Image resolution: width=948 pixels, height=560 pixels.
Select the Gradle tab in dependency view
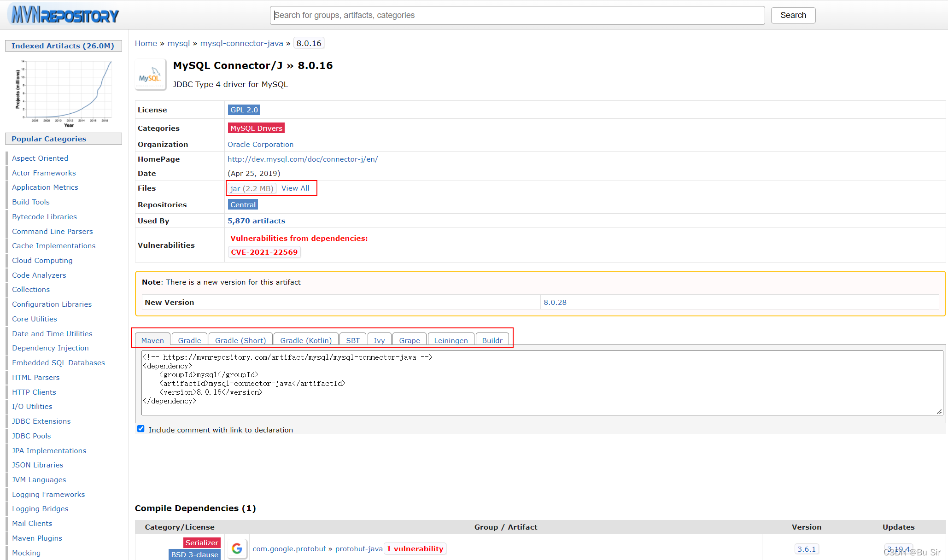click(x=189, y=341)
